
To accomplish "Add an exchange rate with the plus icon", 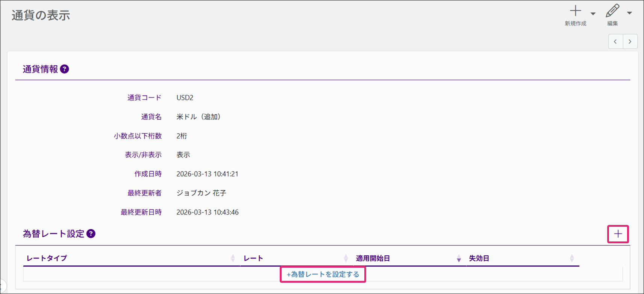I will point(618,234).
